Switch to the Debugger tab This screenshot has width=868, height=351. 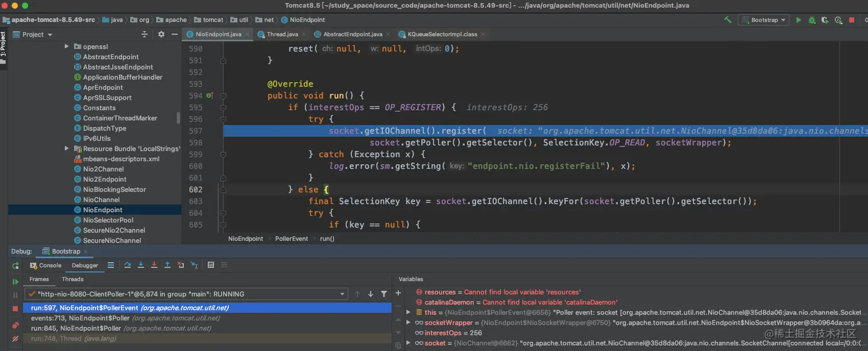pos(85,266)
